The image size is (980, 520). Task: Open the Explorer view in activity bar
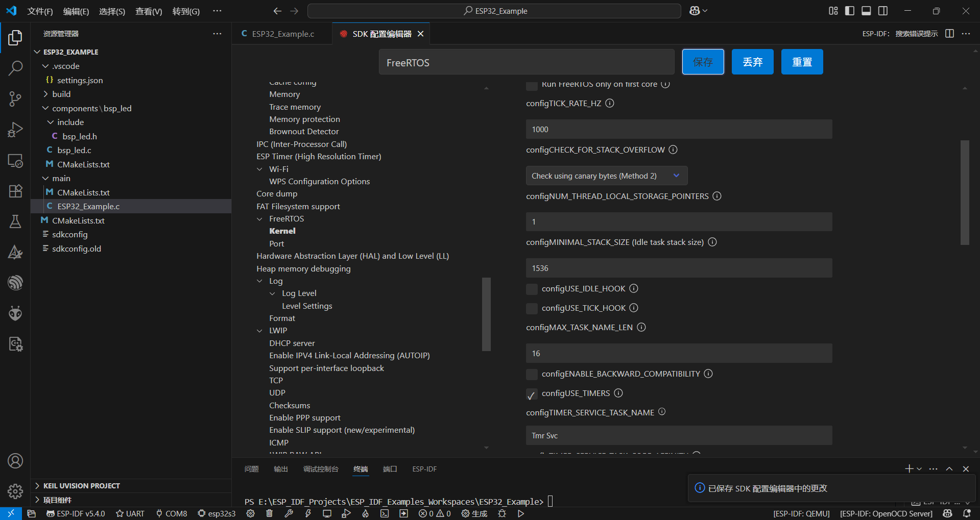tap(15, 38)
